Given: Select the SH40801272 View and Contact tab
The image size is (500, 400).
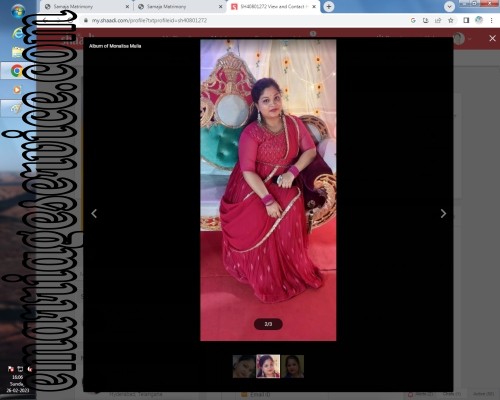Looking at the screenshot, I should coord(273,7).
